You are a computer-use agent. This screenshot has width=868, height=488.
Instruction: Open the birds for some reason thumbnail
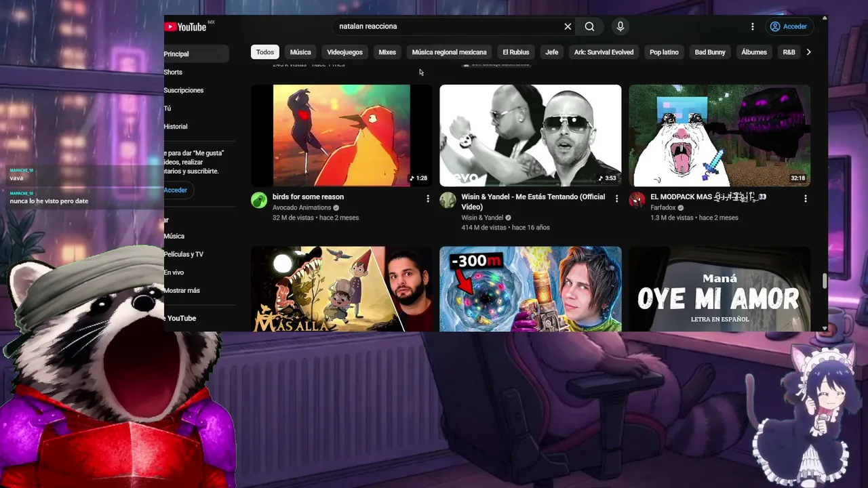point(342,136)
